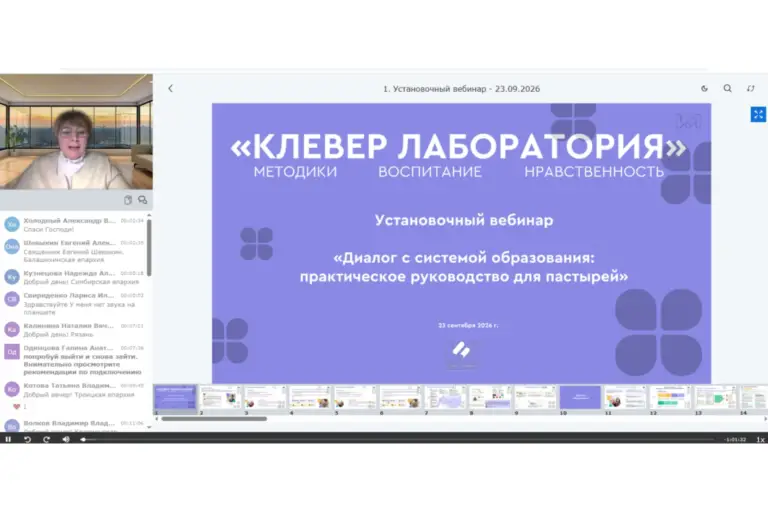Image resolution: width=768 pixels, height=512 pixels.
Task: Click message 'Добрый день! Рязань'
Action: pyautogui.click(x=58, y=334)
